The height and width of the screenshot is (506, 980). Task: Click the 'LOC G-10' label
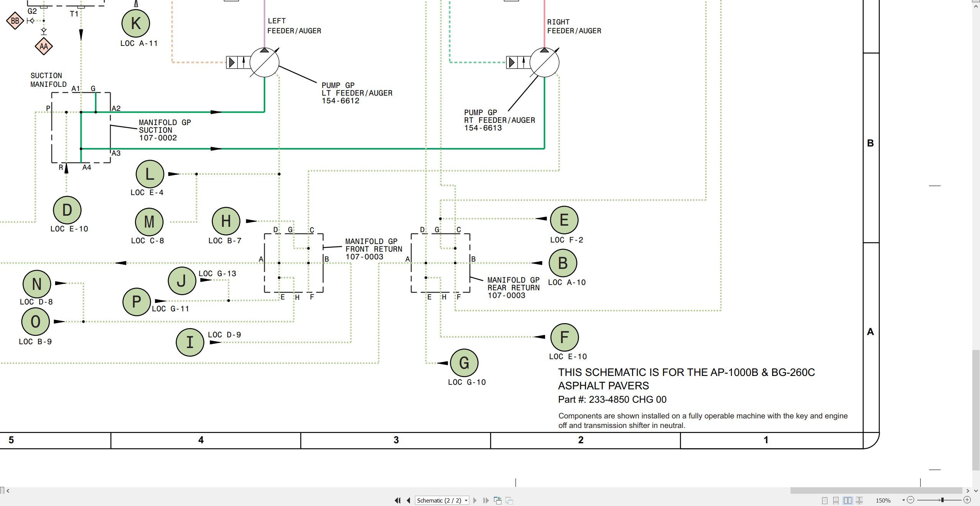pos(467,382)
